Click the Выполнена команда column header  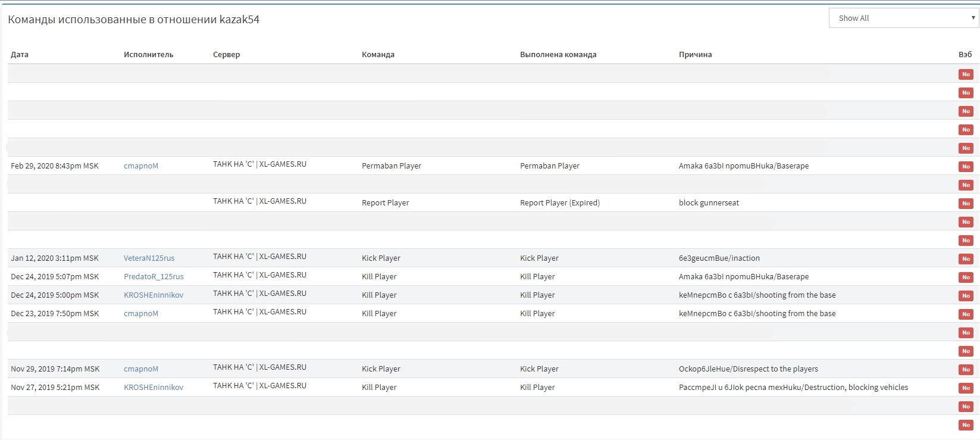pos(558,54)
